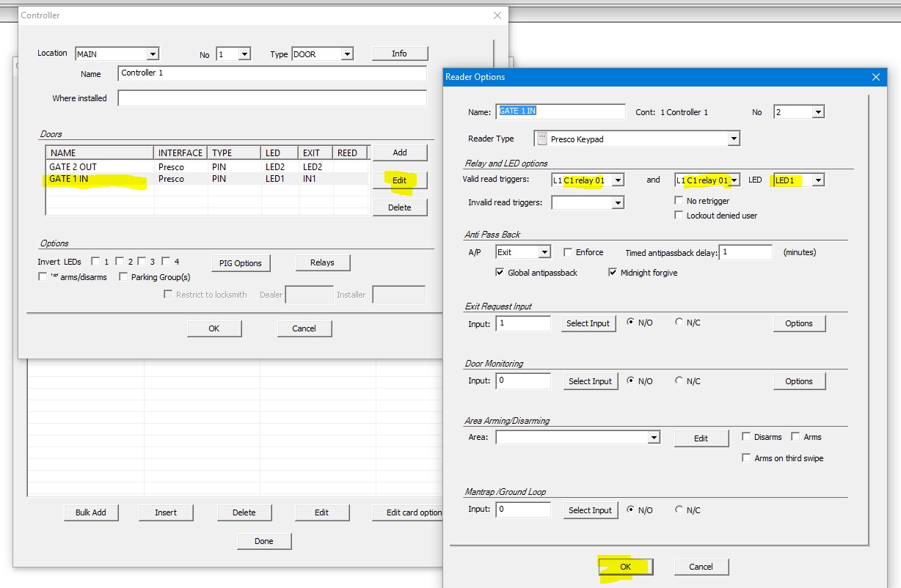Click the Controller Name input field

pos(272,73)
